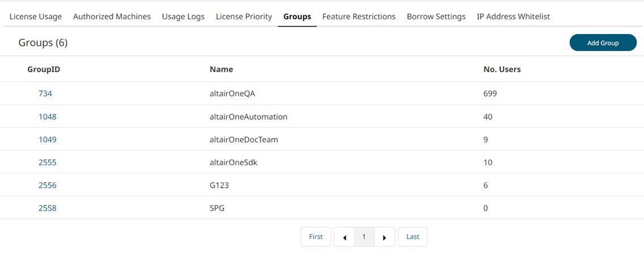Select the License Priority tab

244,16
